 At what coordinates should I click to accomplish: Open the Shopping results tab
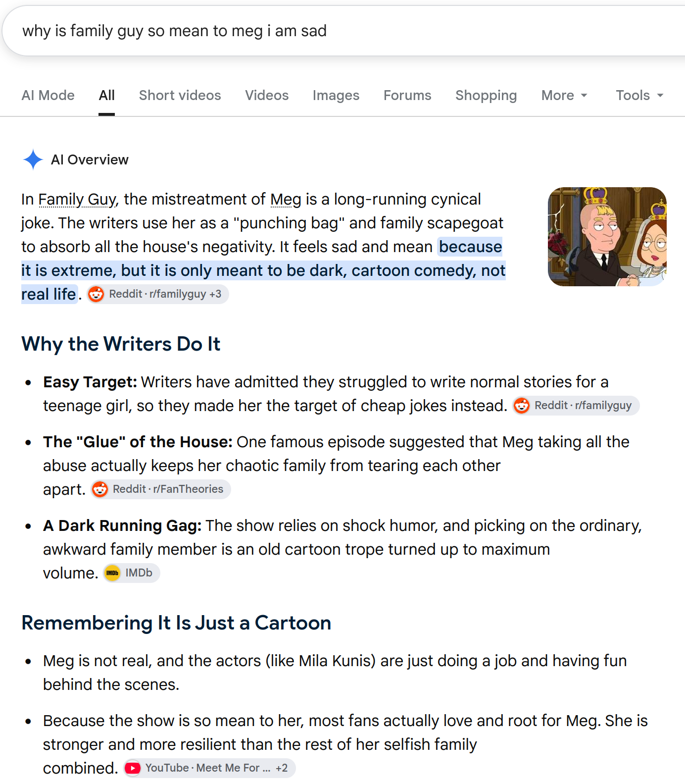click(x=486, y=95)
